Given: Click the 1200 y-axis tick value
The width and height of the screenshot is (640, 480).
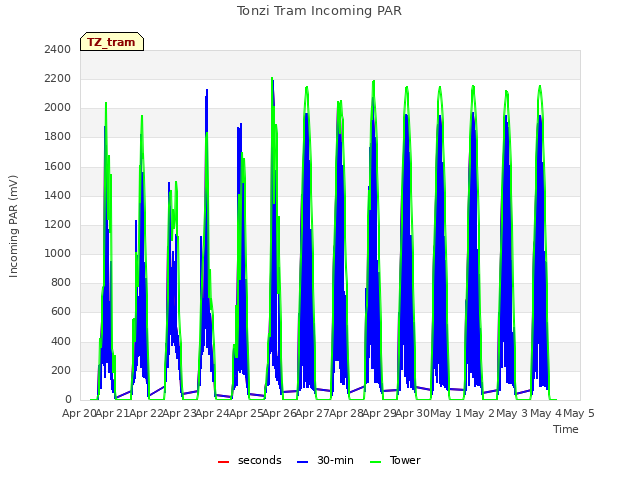Looking at the screenshot, I should [58, 224].
